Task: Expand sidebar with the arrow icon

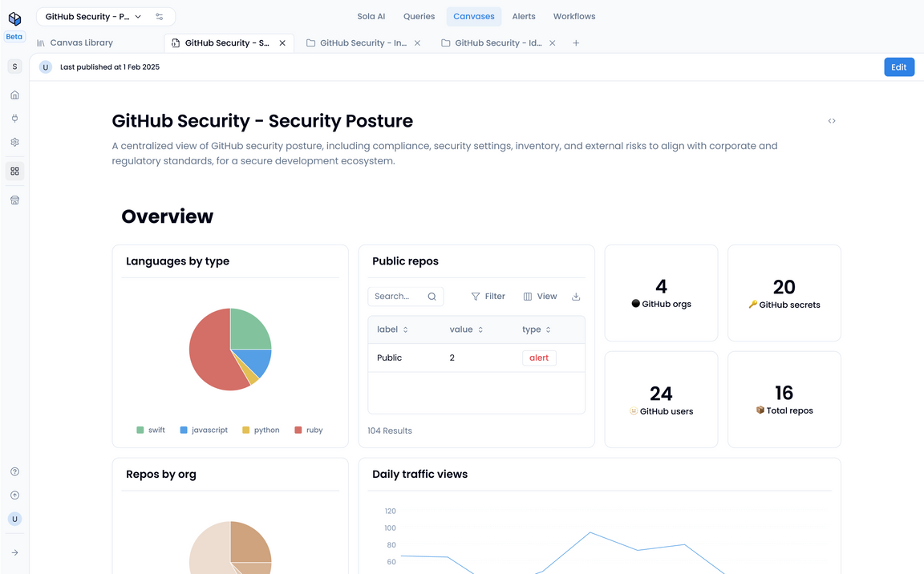Action: point(14,553)
